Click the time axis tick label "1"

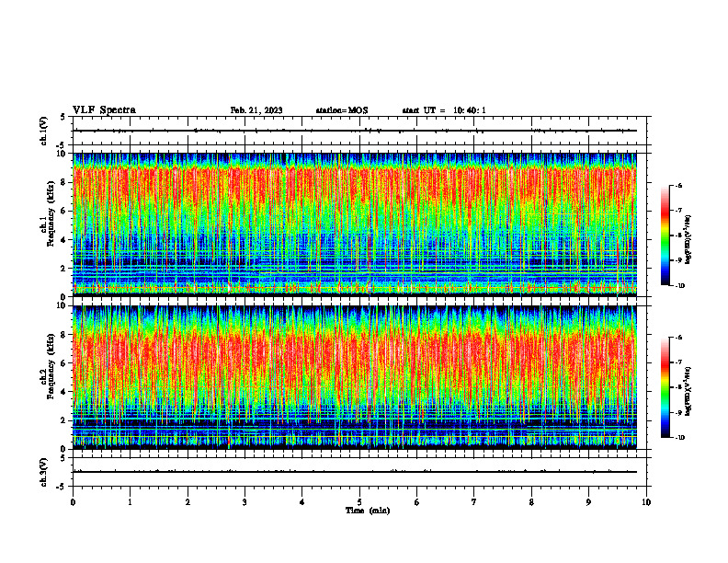click(x=130, y=502)
